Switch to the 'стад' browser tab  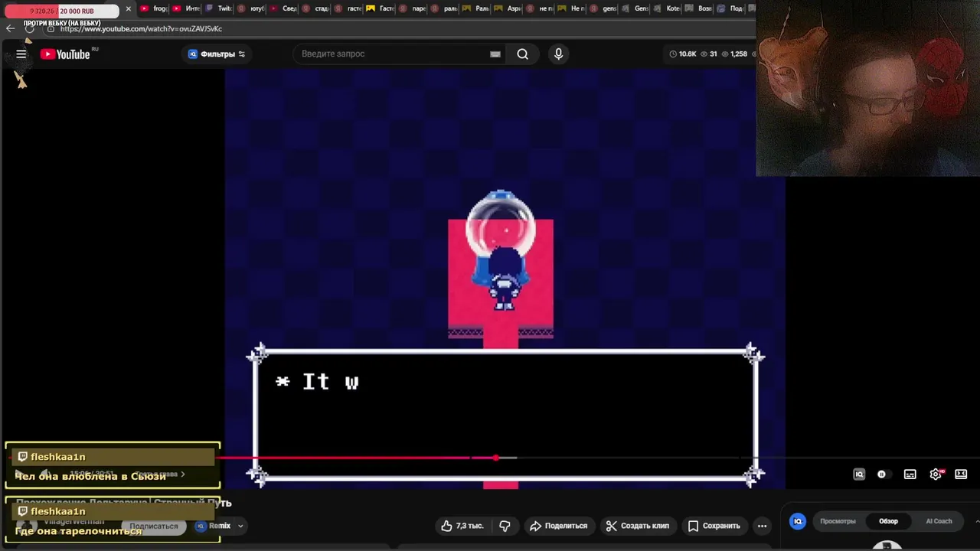(x=316, y=9)
